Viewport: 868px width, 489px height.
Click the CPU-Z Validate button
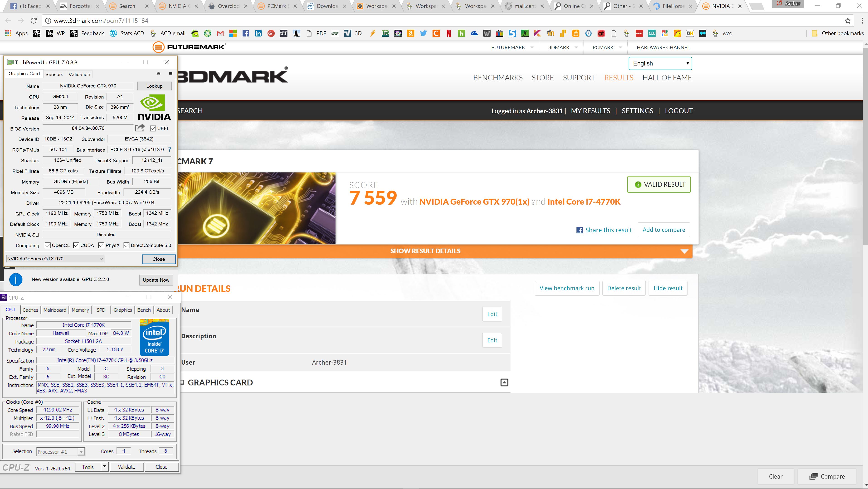coord(127,467)
